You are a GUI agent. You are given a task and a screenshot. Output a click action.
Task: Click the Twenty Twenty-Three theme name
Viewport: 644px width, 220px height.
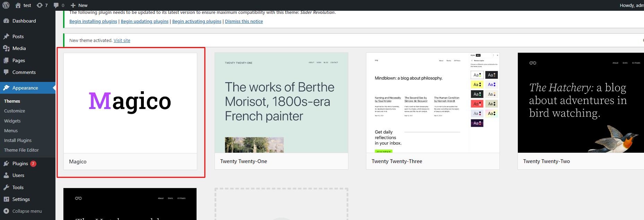[x=397, y=161]
